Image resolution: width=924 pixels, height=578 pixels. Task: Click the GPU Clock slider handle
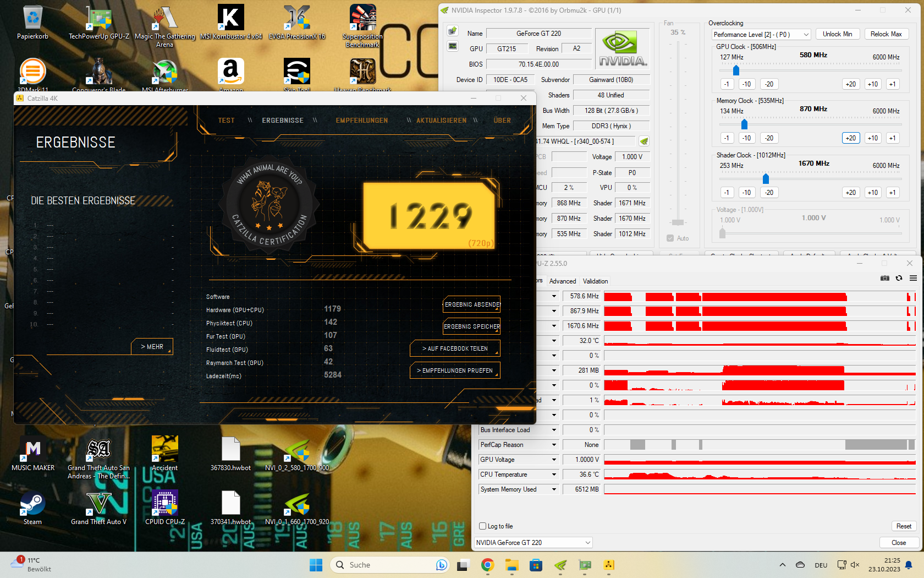[736, 70]
